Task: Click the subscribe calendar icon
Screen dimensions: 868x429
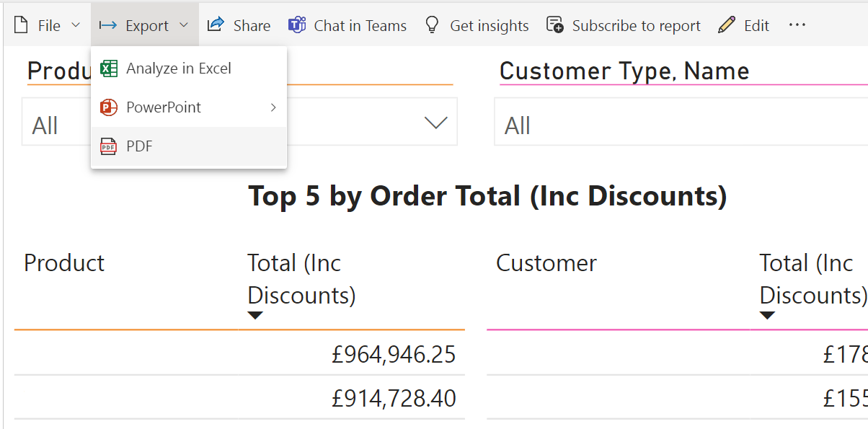Action: click(555, 25)
